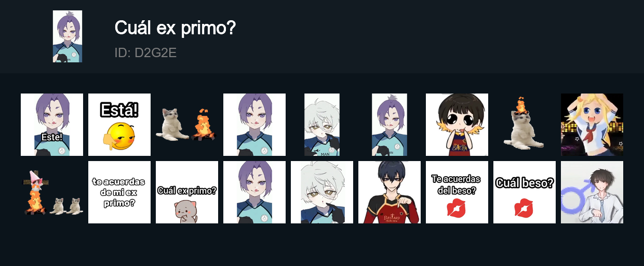Screen dimensions: 644x266
Task: Choose the 'Cuál ex primo?' cat sticker
Action: [x=187, y=192]
